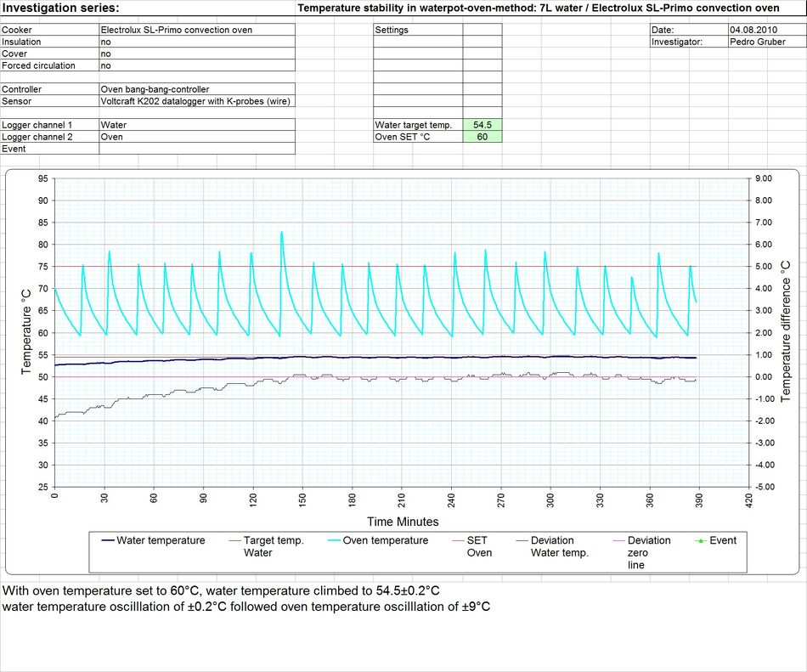Select the 'Voltcraft K202 datalogger with K-probes (wire)' cell
Screen dimensions: 807x672
click(197, 101)
